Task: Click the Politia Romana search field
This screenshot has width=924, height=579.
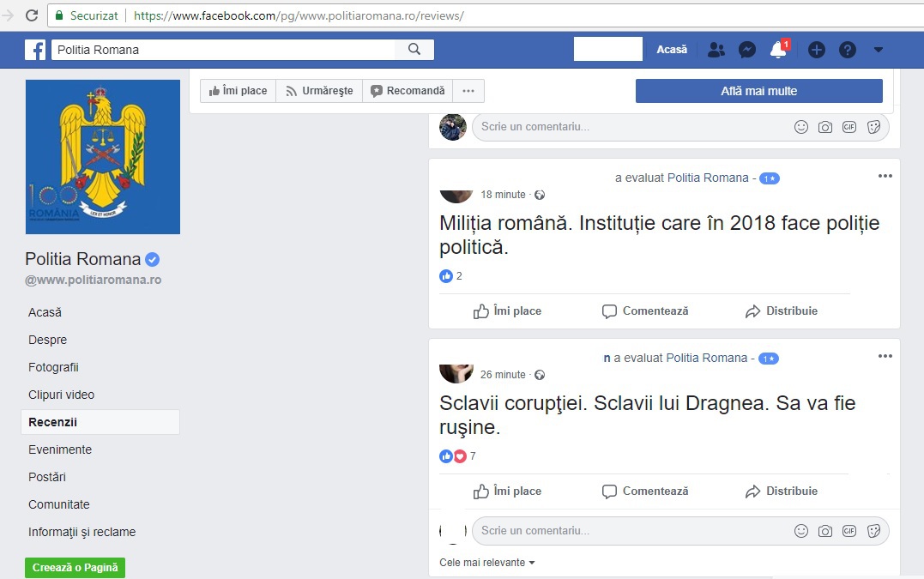Action: 224,50
